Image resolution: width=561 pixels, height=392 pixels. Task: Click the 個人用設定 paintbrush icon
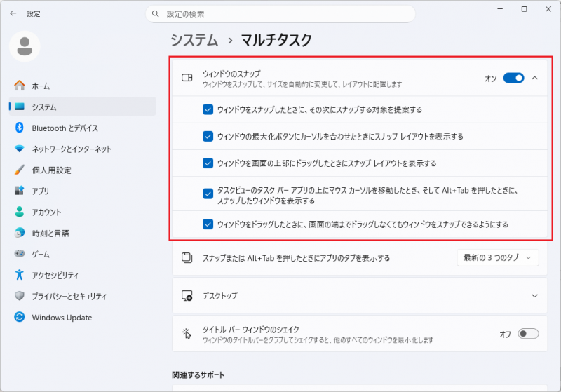pos(20,170)
